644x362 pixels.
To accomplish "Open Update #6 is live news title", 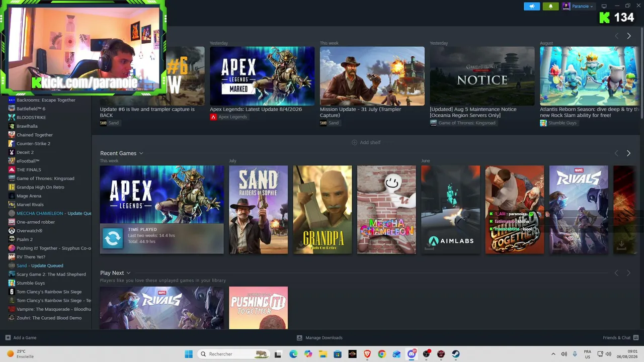I will click(147, 112).
